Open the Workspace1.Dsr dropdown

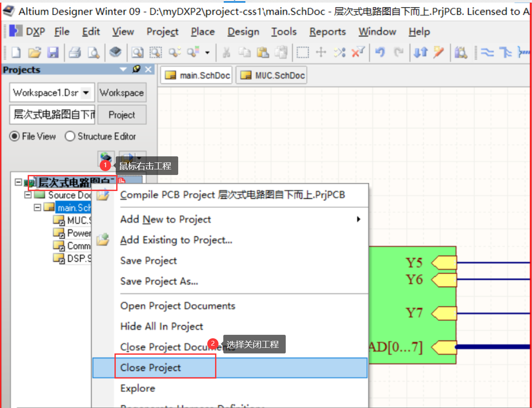(x=86, y=93)
